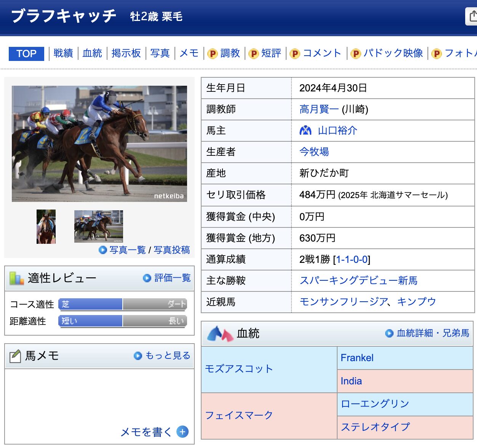Open trainer 高月賢一 link

click(319, 109)
